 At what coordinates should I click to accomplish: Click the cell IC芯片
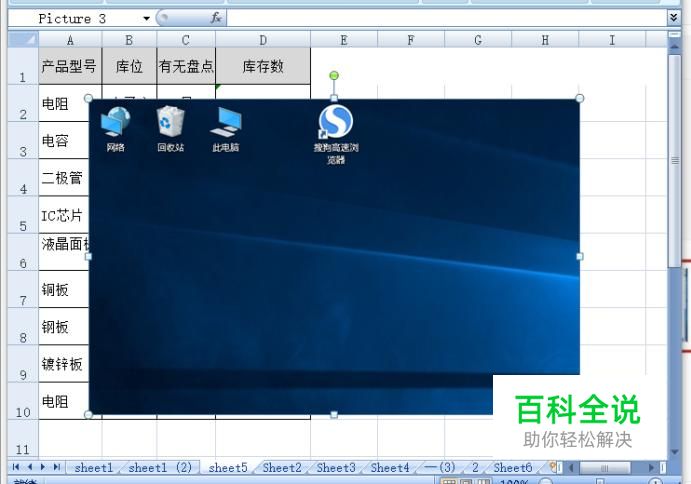(x=64, y=215)
